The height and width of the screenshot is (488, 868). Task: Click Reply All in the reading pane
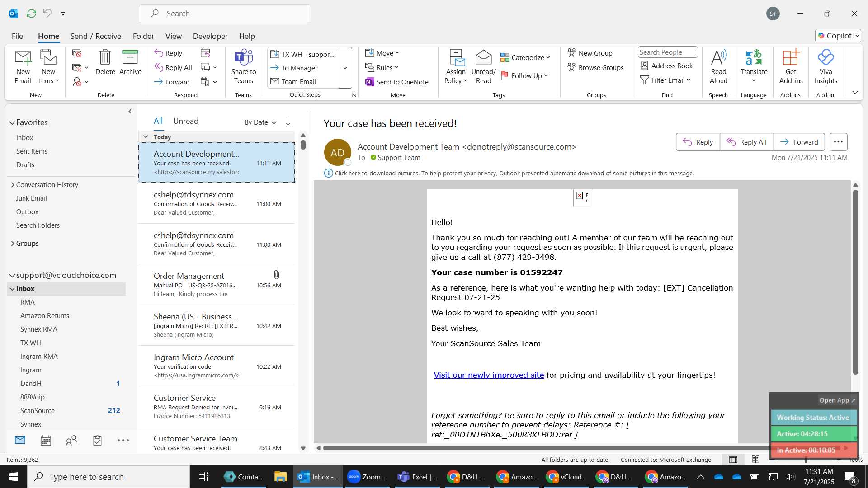pyautogui.click(x=747, y=142)
